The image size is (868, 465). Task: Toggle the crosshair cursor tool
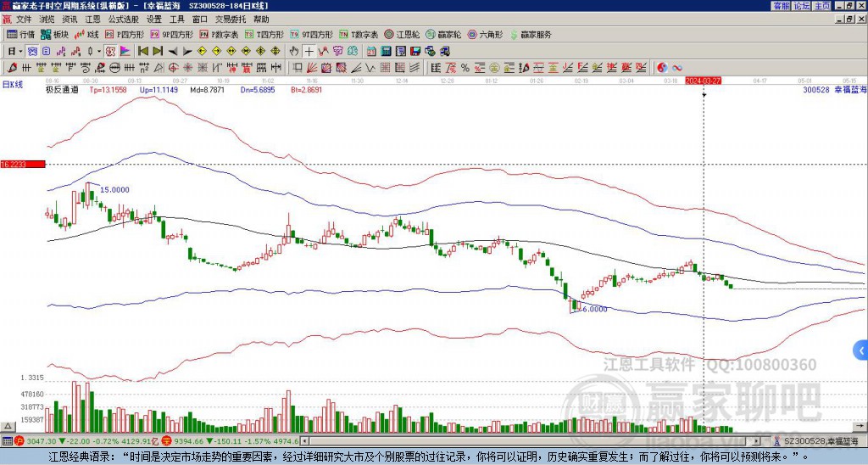(x=309, y=51)
